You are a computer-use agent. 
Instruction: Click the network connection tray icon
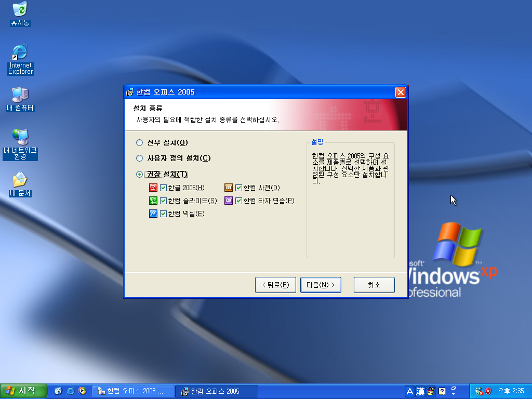pyautogui.click(x=478, y=391)
